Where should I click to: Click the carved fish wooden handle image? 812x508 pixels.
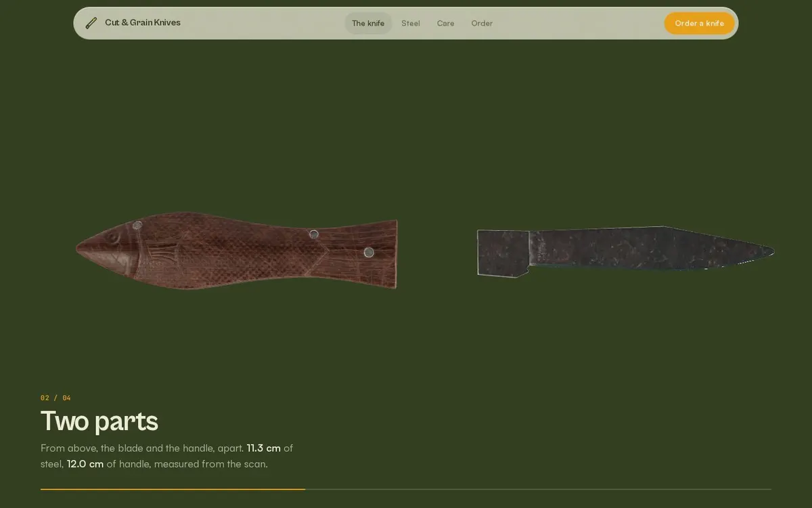coord(237,251)
